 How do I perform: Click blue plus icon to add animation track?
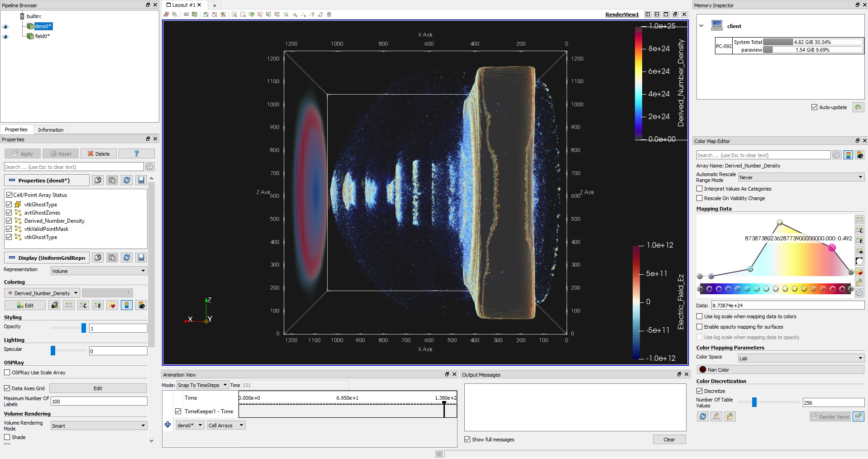pyautogui.click(x=167, y=425)
